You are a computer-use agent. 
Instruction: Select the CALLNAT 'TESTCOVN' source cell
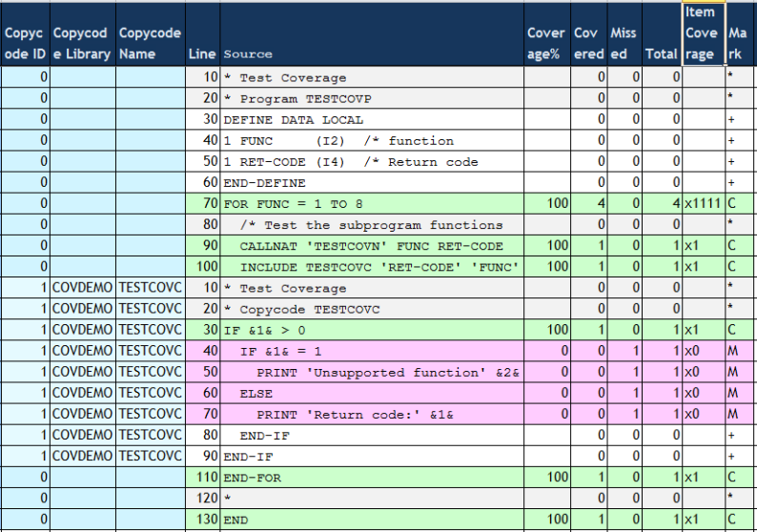[372, 246]
